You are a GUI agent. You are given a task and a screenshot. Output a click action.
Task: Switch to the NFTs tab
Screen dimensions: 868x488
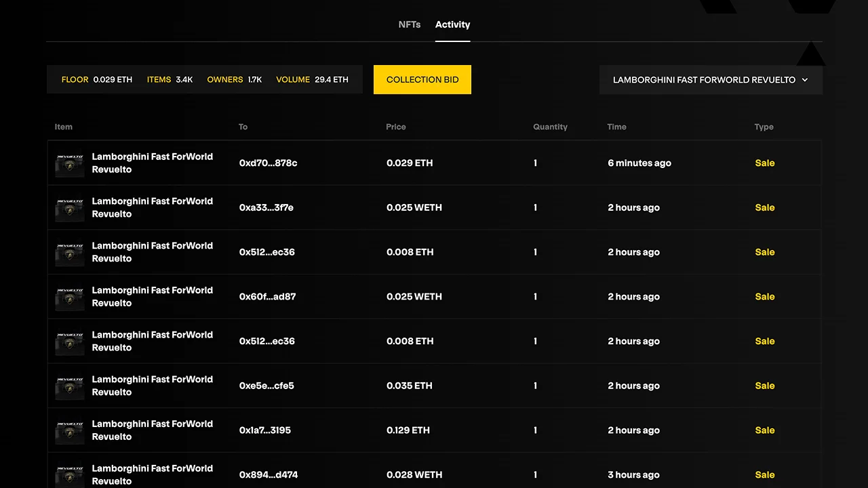tap(410, 24)
